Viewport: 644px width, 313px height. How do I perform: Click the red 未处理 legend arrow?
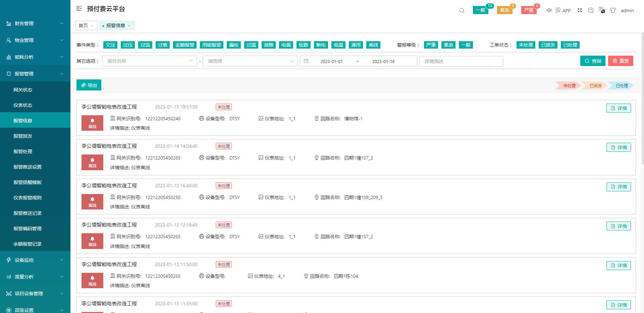click(x=569, y=86)
